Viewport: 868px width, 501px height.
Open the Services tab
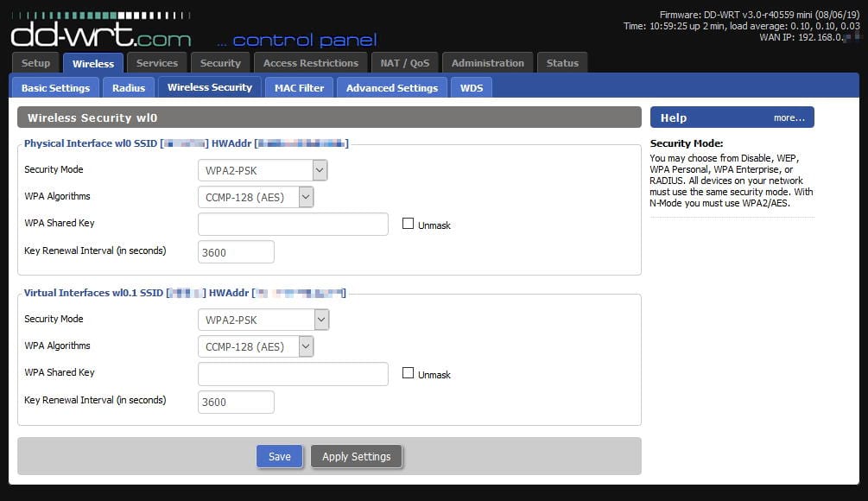(x=156, y=62)
